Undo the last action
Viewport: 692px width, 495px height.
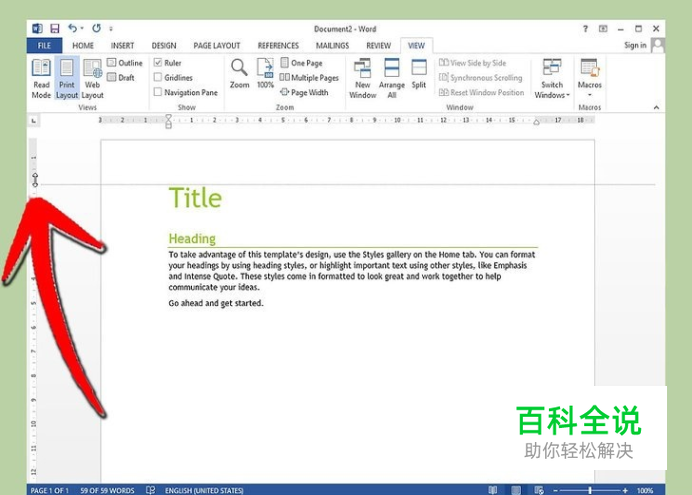pyautogui.click(x=72, y=28)
